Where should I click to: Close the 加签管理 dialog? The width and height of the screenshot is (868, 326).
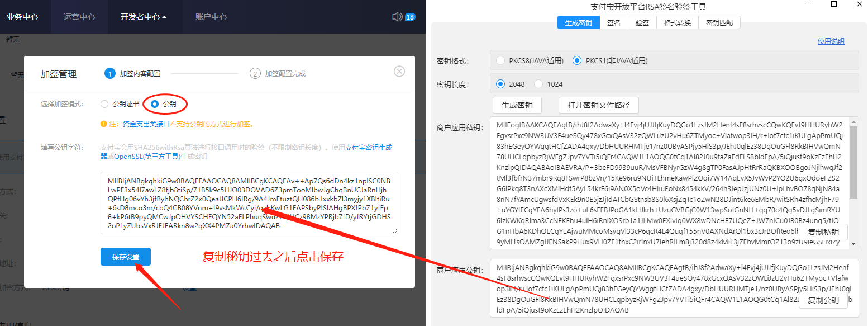[x=399, y=72]
